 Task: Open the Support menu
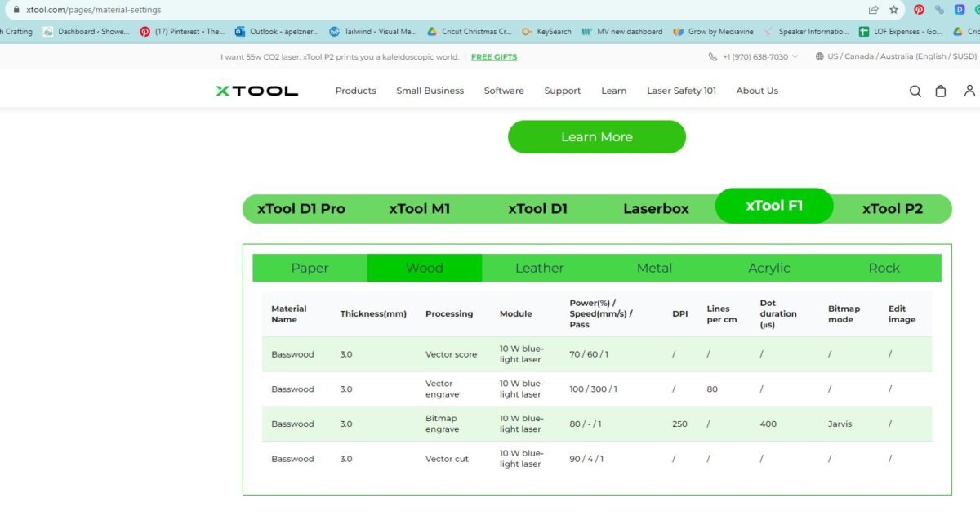563,91
